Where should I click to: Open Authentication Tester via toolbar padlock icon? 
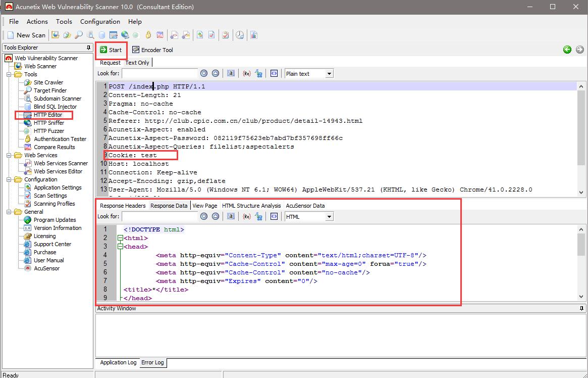tap(148, 35)
